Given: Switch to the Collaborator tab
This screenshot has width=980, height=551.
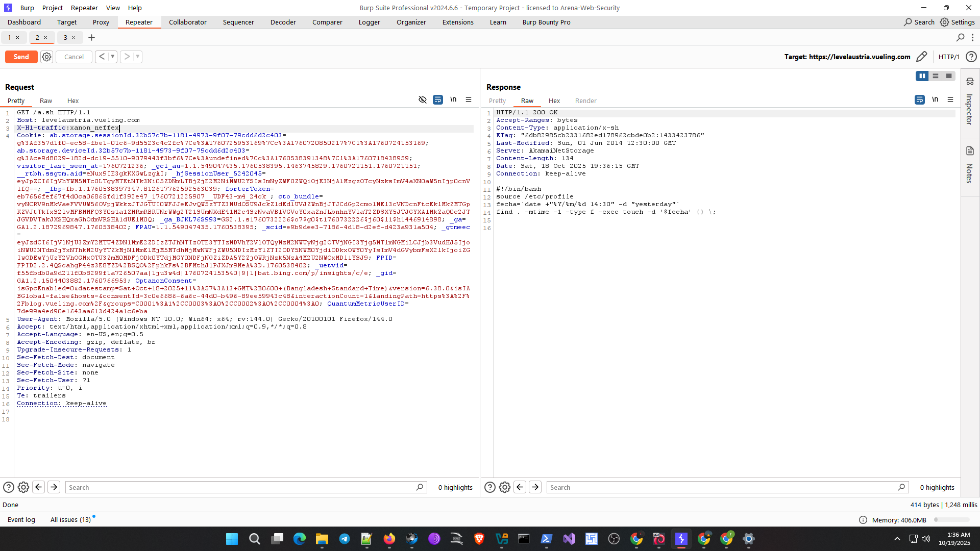Looking at the screenshot, I should coord(187,22).
